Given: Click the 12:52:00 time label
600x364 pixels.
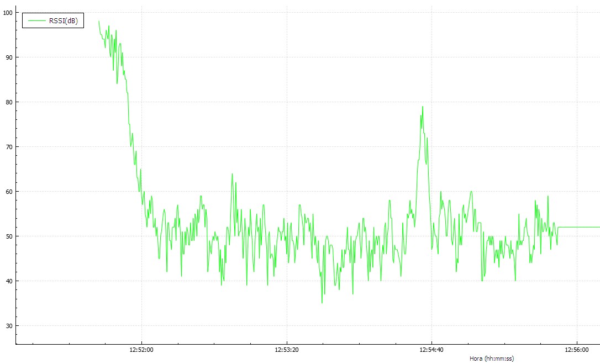Looking at the screenshot, I should click(141, 350).
